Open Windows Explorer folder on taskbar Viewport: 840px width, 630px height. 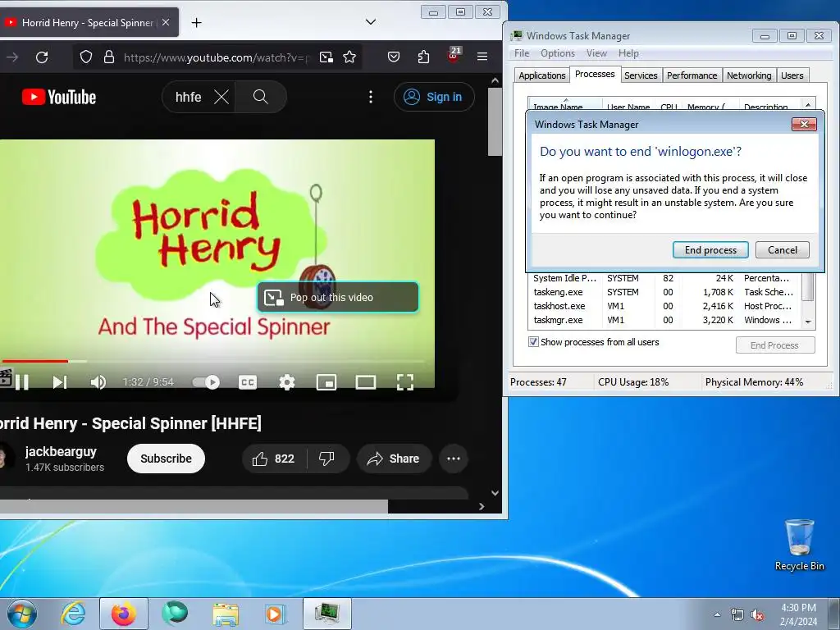coord(226,614)
